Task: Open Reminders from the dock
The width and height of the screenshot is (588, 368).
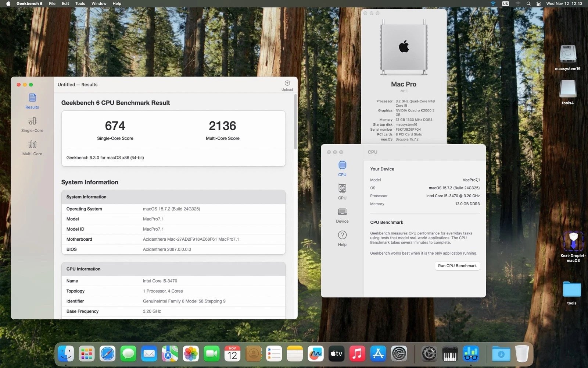Action: tap(274, 354)
